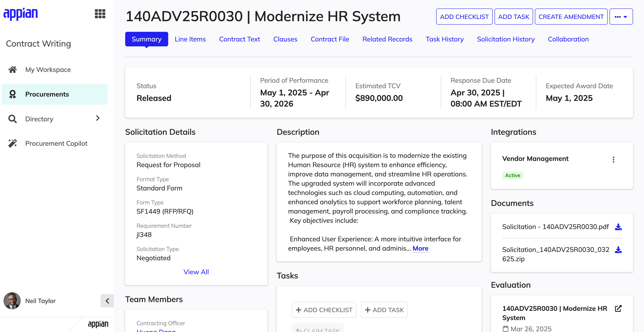Click the header ADD TASK button
Viewport: 644px width, 332px height.
513,17
